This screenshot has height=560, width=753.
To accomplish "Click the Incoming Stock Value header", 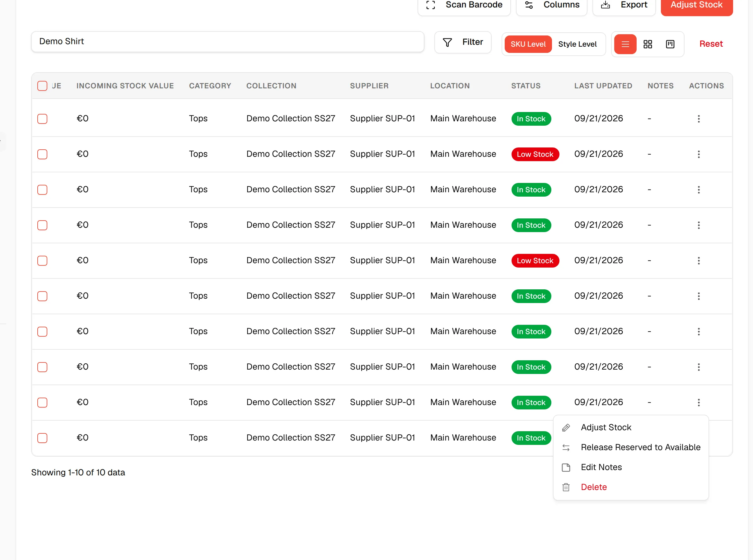I will tap(125, 86).
